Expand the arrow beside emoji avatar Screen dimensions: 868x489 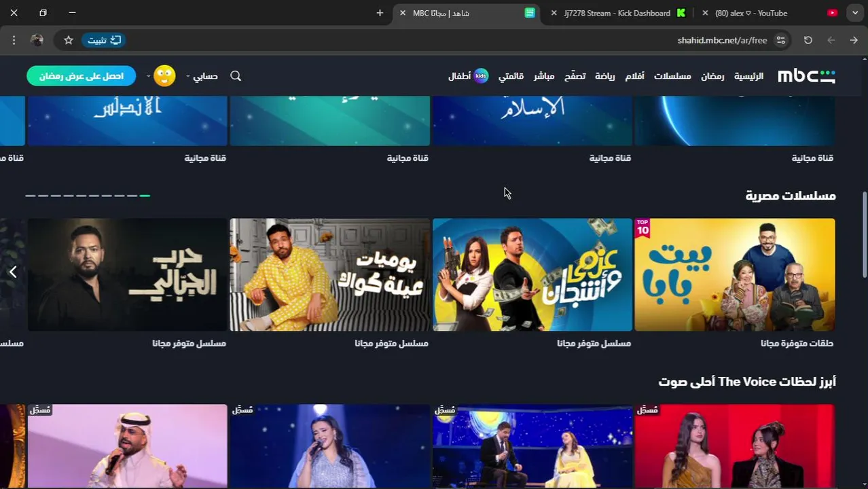148,76
